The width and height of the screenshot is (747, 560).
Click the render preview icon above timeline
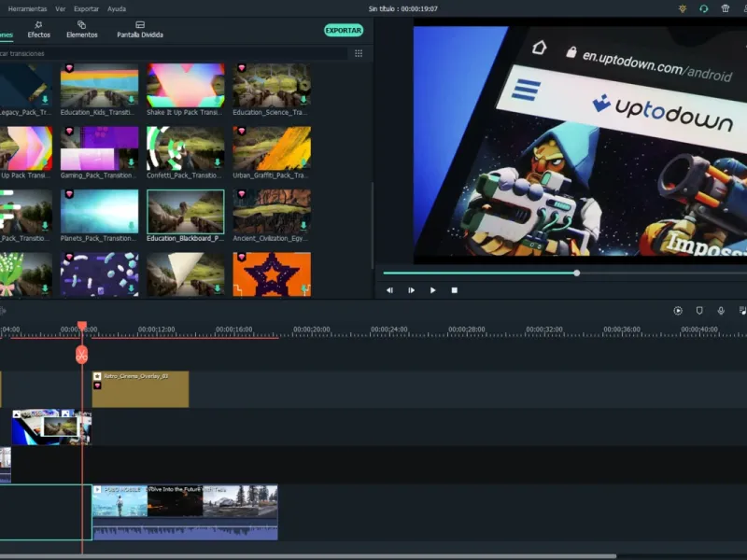tap(678, 311)
